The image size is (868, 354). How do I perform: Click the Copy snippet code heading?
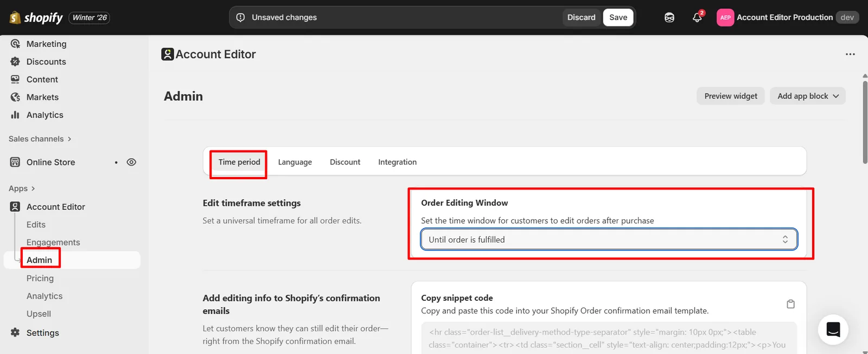click(457, 298)
